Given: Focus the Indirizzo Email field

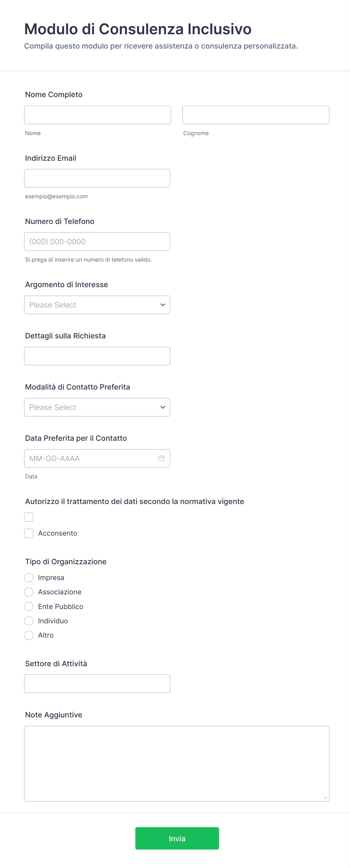Looking at the screenshot, I should tap(97, 178).
